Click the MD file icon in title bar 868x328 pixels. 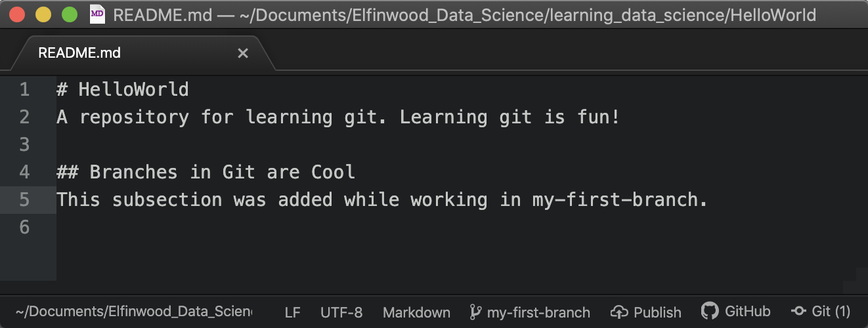tap(97, 14)
